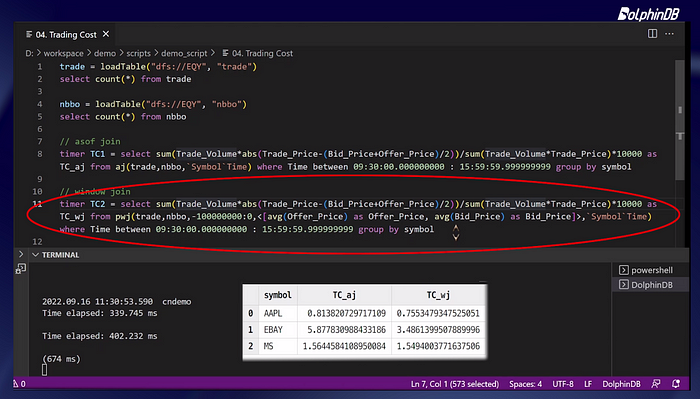The image size is (700, 399).
Task: Click Ln 7, Col 1 cursor position
Action: tap(454, 384)
